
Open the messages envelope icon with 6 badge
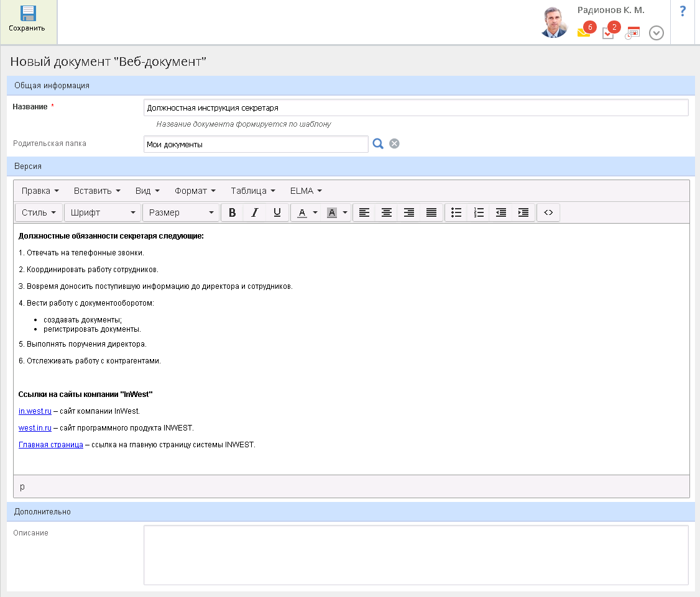[x=584, y=33]
